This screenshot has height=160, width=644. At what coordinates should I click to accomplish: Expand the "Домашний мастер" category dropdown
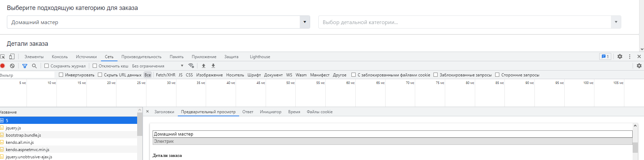pyautogui.click(x=305, y=22)
